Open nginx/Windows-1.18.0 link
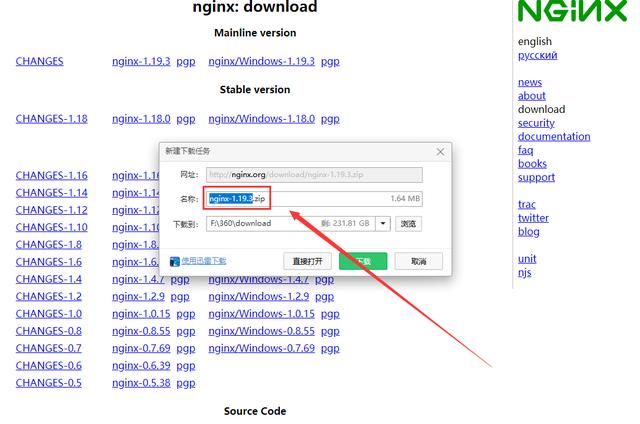This screenshot has height=424, width=640. pos(262,119)
